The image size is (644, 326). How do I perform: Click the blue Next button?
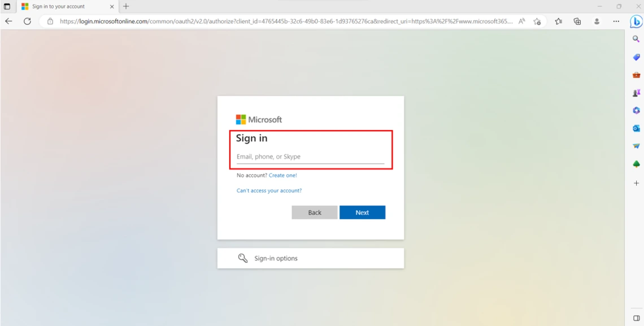(362, 212)
